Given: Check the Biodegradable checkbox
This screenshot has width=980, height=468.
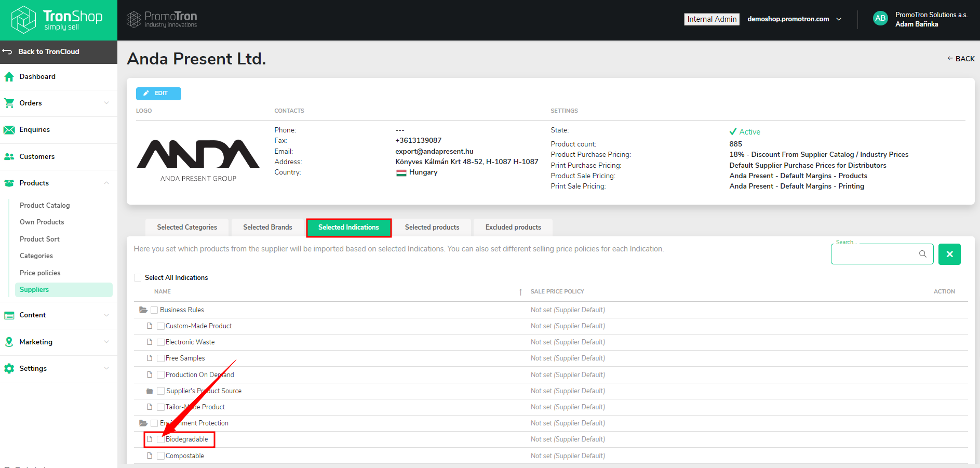Looking at the screenshot, I should pyautogui.click(x=161, y=439).
